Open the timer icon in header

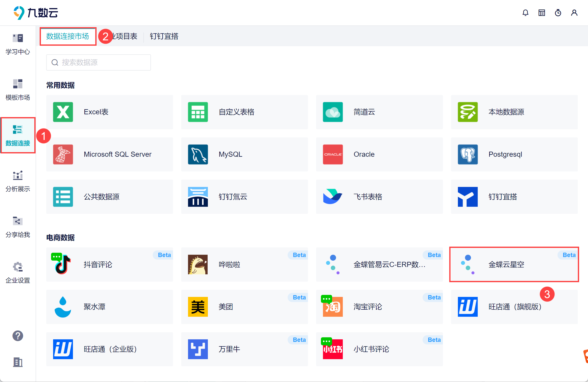point(558,13)
